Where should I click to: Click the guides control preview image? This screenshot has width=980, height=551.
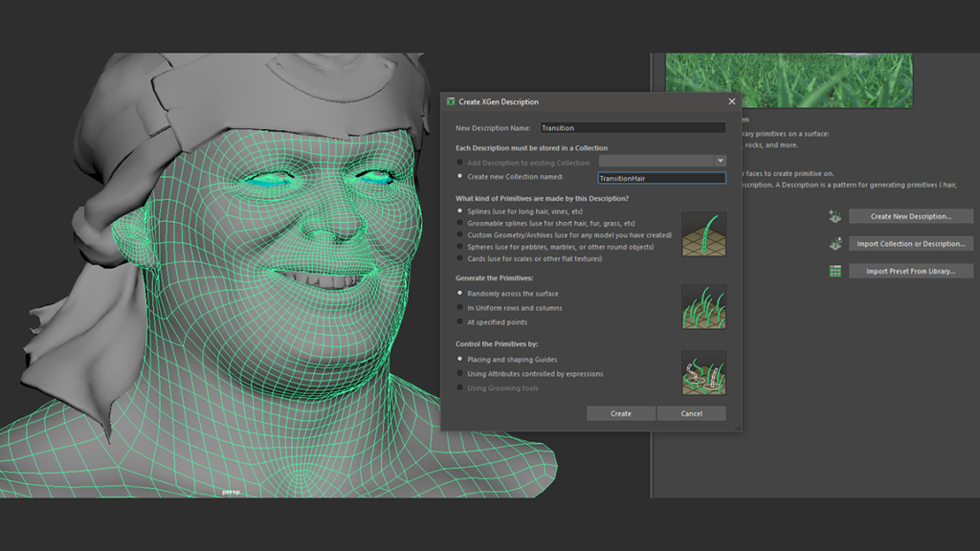[703, 373]
